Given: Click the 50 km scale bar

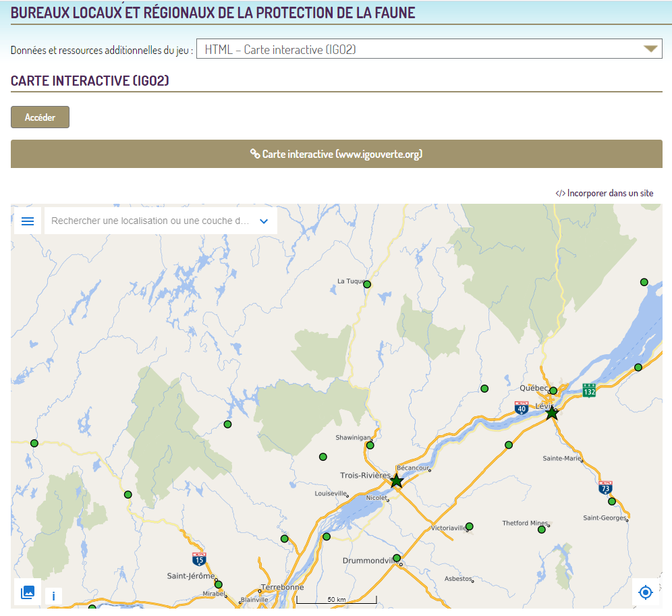Looking at the screenshot, I should (x=337, y=599).
